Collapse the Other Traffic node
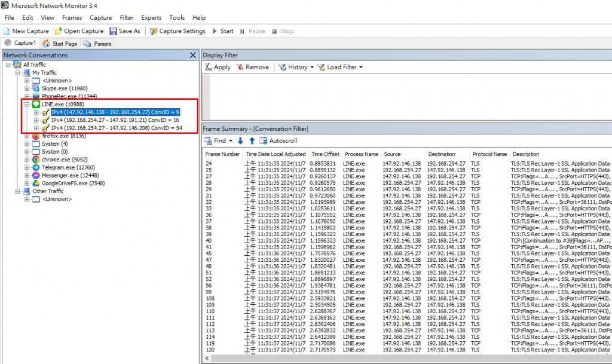 [17, 191]
